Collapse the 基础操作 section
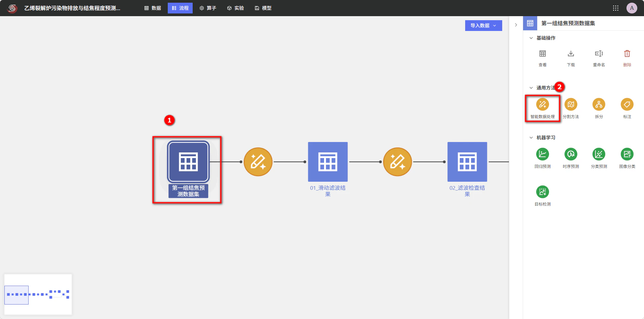 coord(531,38)
